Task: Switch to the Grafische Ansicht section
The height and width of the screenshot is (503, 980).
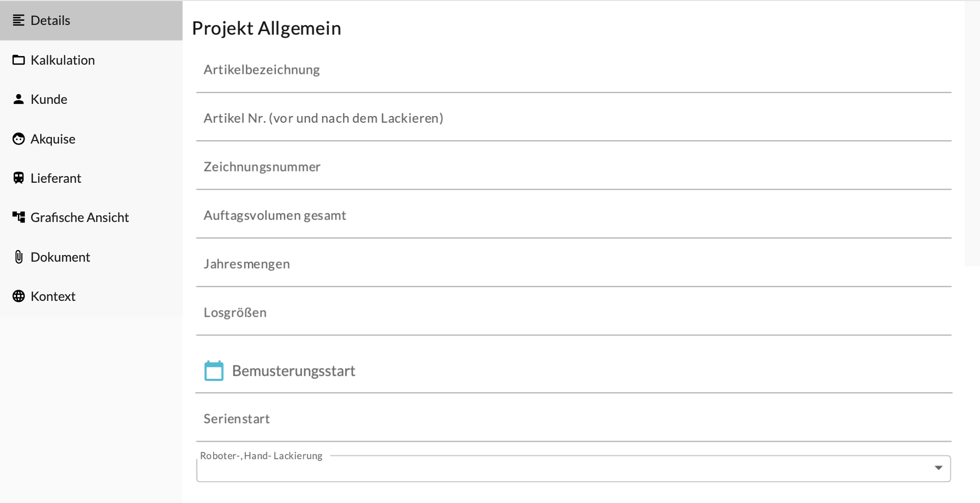Action: click(80, 217)
